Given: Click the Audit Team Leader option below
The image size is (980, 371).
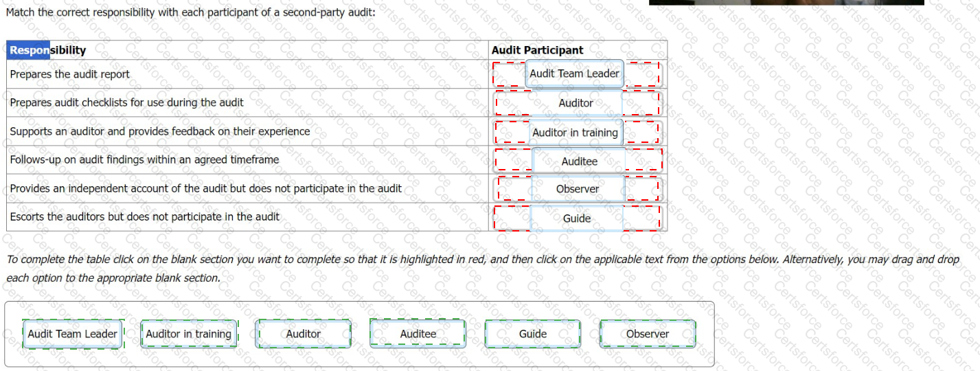Looking at the screenshot, I should [73, 334].
